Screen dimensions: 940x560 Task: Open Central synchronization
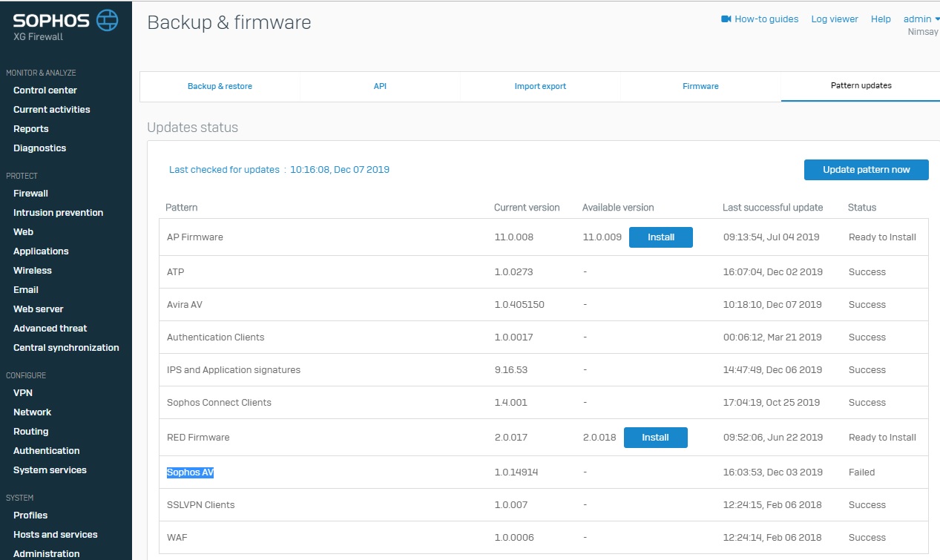66,348
